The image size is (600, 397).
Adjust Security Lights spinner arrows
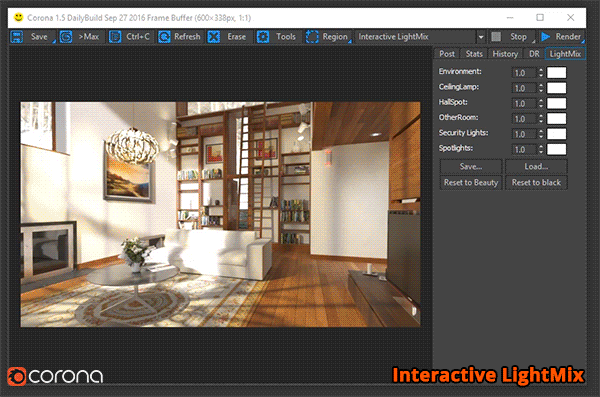(541, 134)
